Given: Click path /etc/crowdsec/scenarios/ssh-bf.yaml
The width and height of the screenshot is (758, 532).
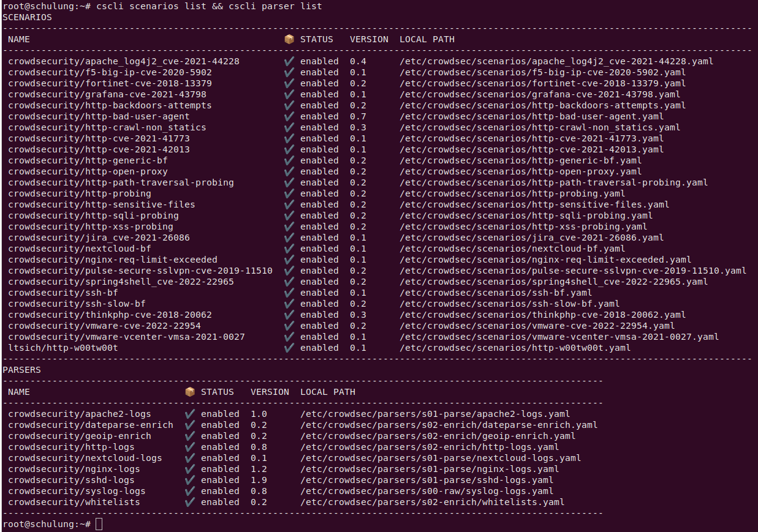Looking at the screenshot, I should click(x=496, y=293).
